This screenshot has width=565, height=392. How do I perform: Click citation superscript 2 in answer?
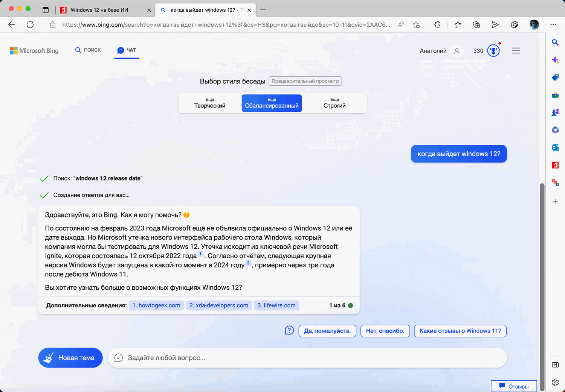[x=248, y=263]
